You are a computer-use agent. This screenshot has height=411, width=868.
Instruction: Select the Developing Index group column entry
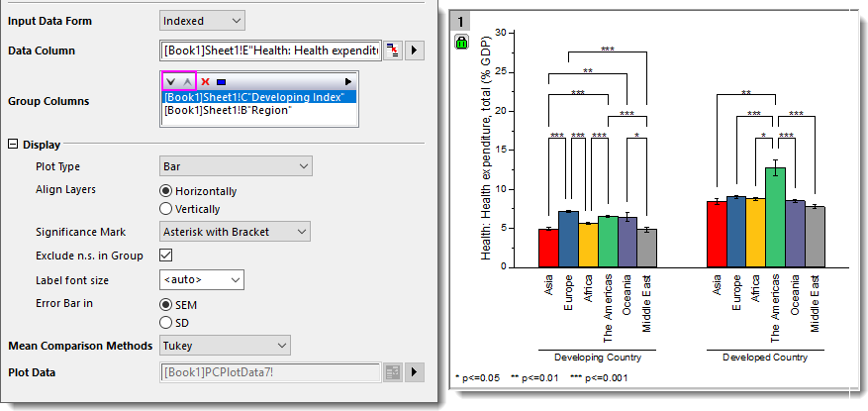point(259,97)
